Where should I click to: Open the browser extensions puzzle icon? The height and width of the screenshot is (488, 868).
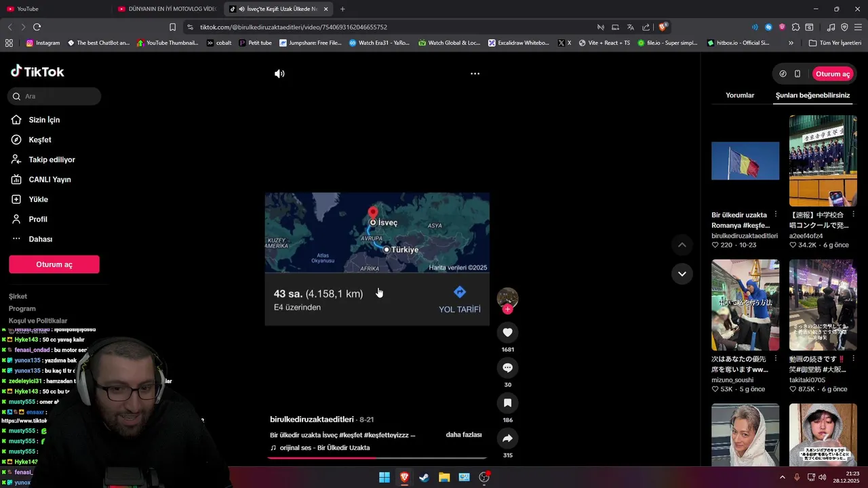[795, 27]
